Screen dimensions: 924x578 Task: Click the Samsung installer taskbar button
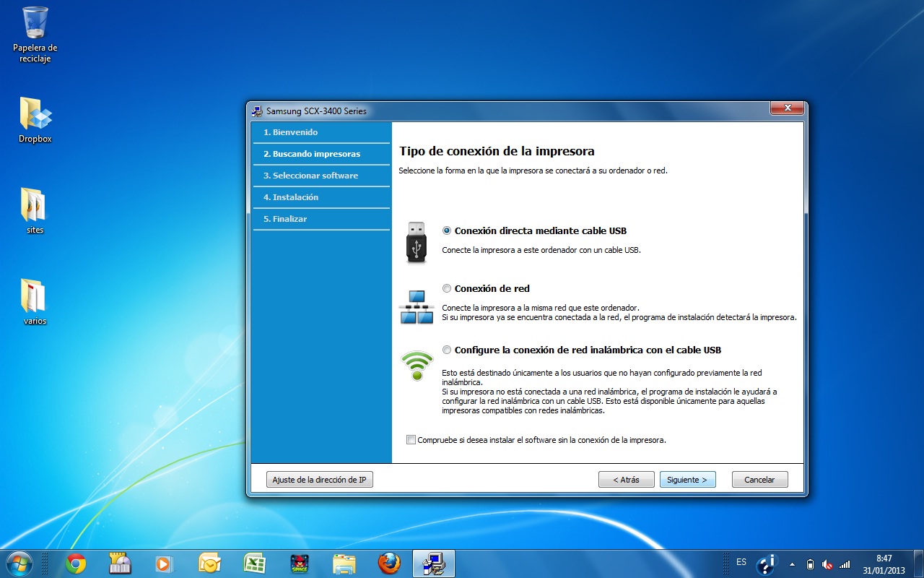point(434,564)
